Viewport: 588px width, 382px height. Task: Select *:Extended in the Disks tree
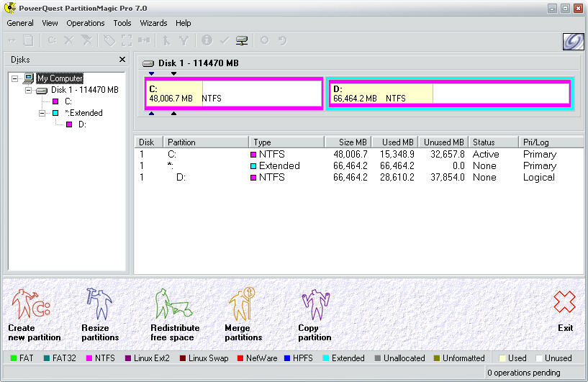[83, 113]
